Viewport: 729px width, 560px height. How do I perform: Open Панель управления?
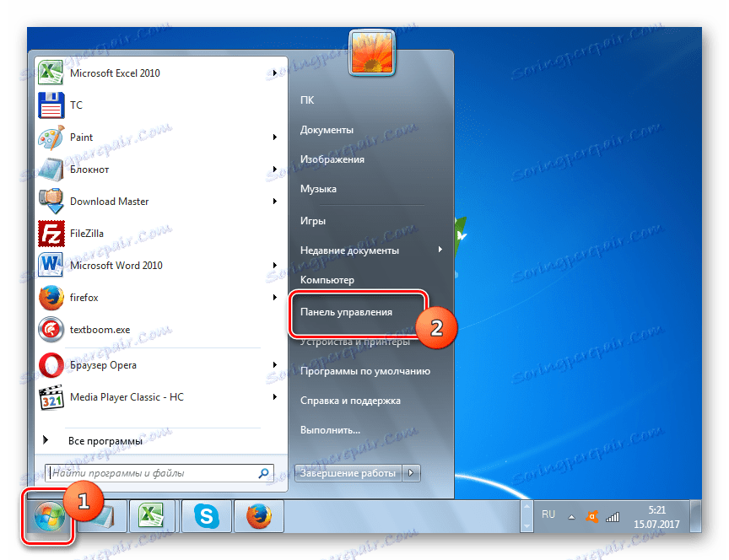point(346,312)
